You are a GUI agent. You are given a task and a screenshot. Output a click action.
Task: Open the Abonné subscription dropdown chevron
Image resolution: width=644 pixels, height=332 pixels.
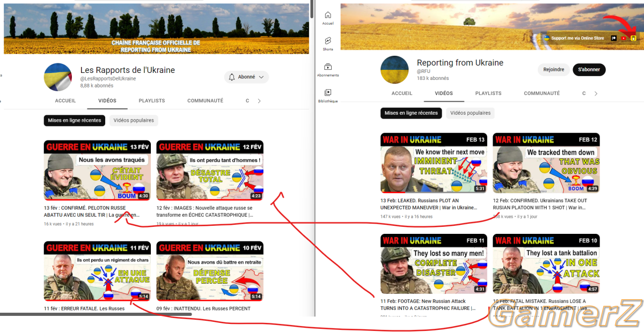(261, 77)
